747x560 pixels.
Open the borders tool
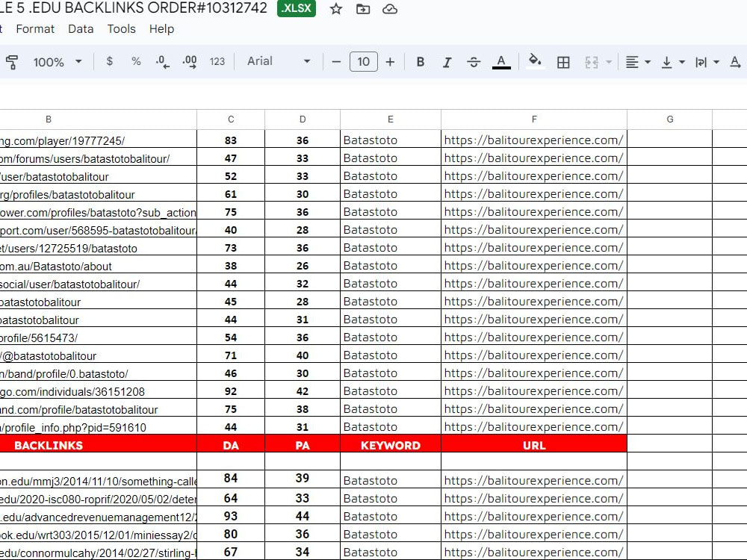pos(563,62)
